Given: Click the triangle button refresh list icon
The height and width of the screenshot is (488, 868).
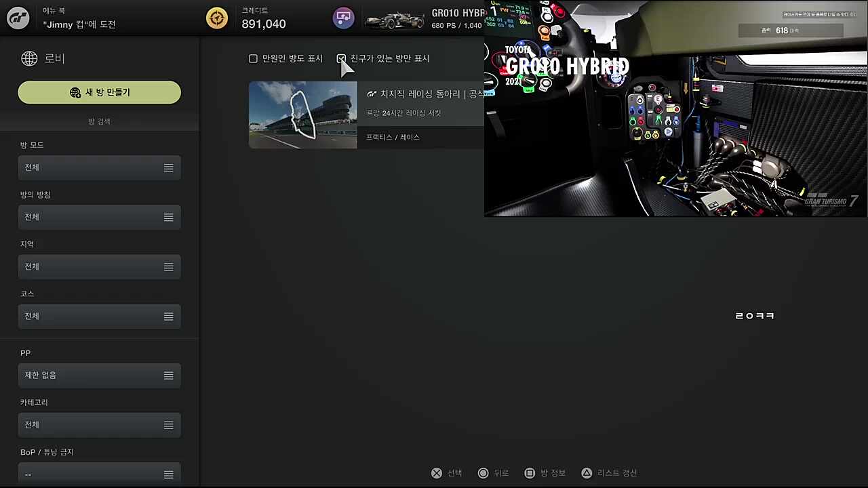Looking at the screenshot, I should pyautogui.click(x=587, y=473).
